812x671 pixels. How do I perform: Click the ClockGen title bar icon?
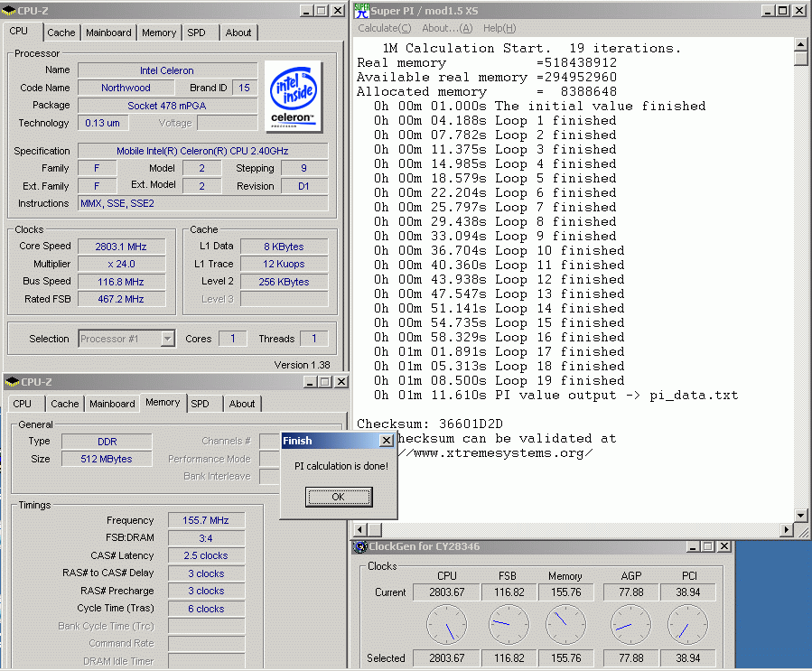[x=360, y=546]
